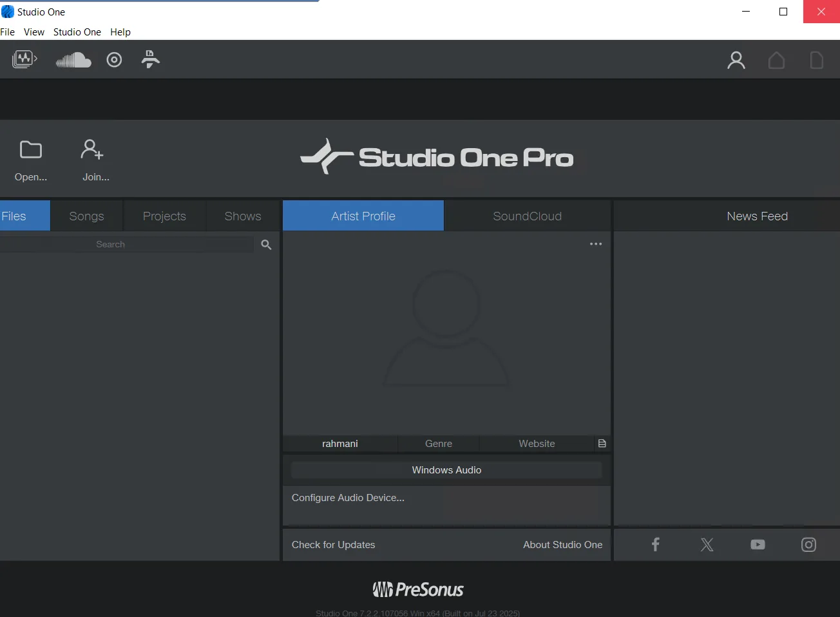Click the PreSonus logo at bottom
840x617 pixels.
[418, 589]
